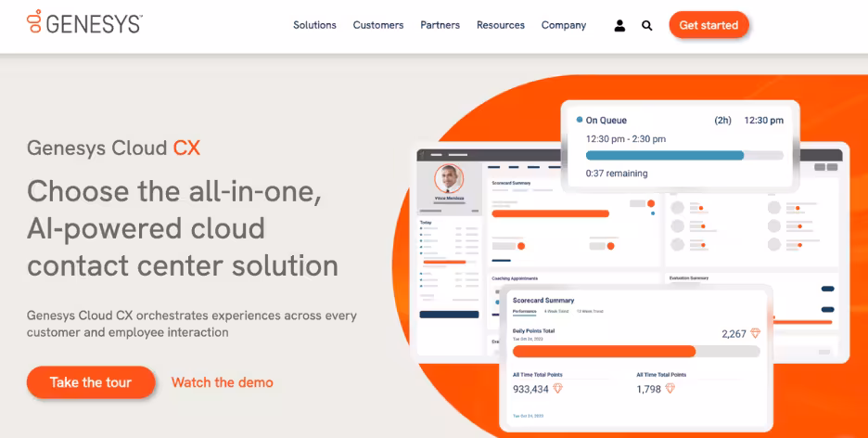The width and height of the screenshot is (868, 438).
Task: Open the Company menu
Action: (564, 25)
